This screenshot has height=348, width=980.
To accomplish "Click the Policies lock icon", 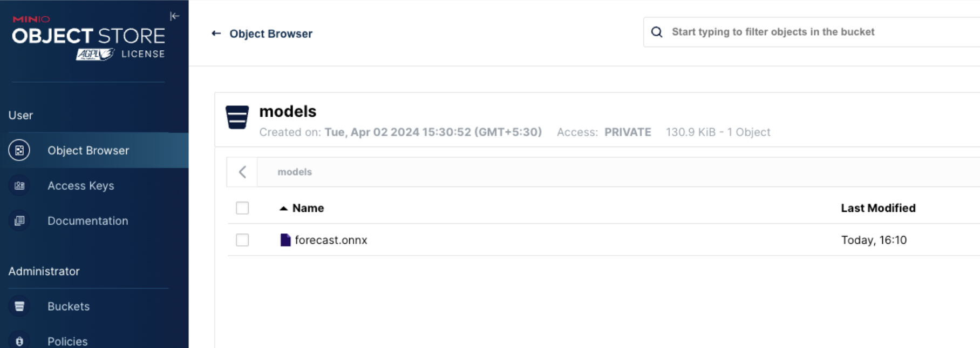I will 19,341.
